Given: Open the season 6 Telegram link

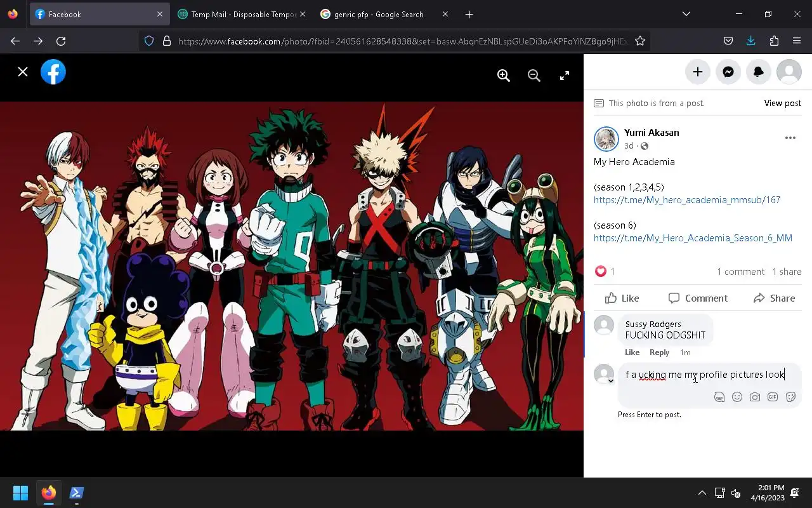Looking at the screenshot, I should pos(693,238).
